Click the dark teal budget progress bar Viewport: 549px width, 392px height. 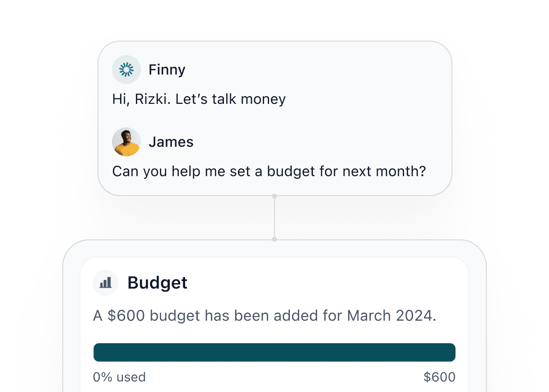click(274, 352)
